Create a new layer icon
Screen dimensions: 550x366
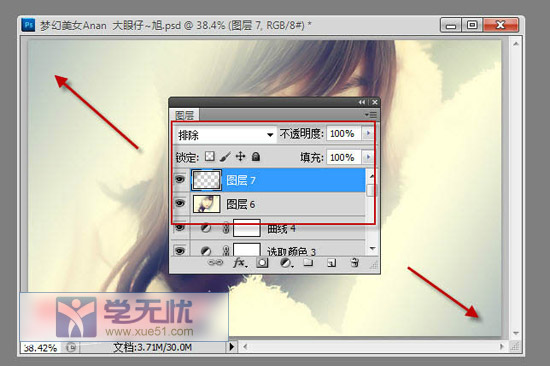331,262
